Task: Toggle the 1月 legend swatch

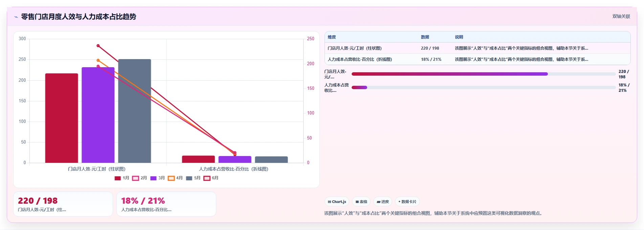Action: pyautogui.click(x=117, y=178)
